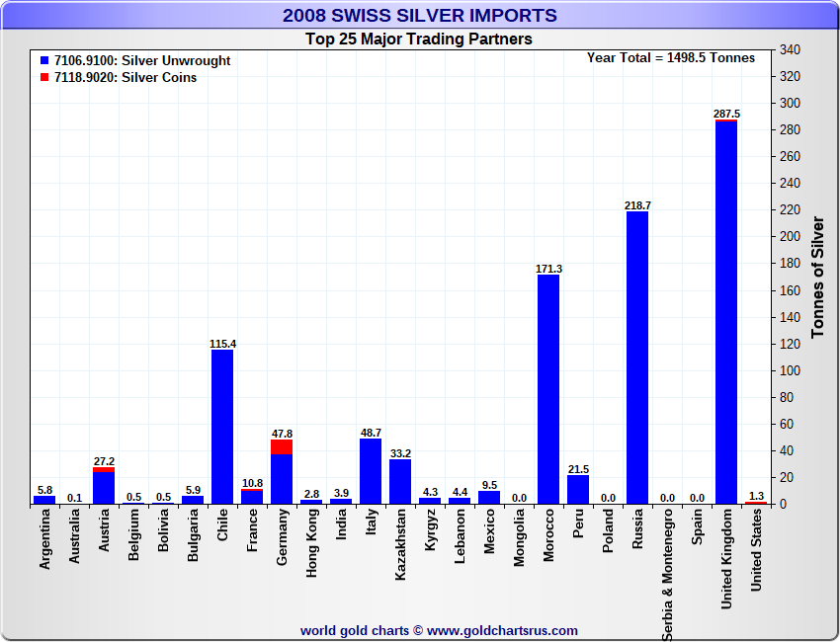840x642 pixels.
Task: Click the United States axis label
Action: pos(756,550)
